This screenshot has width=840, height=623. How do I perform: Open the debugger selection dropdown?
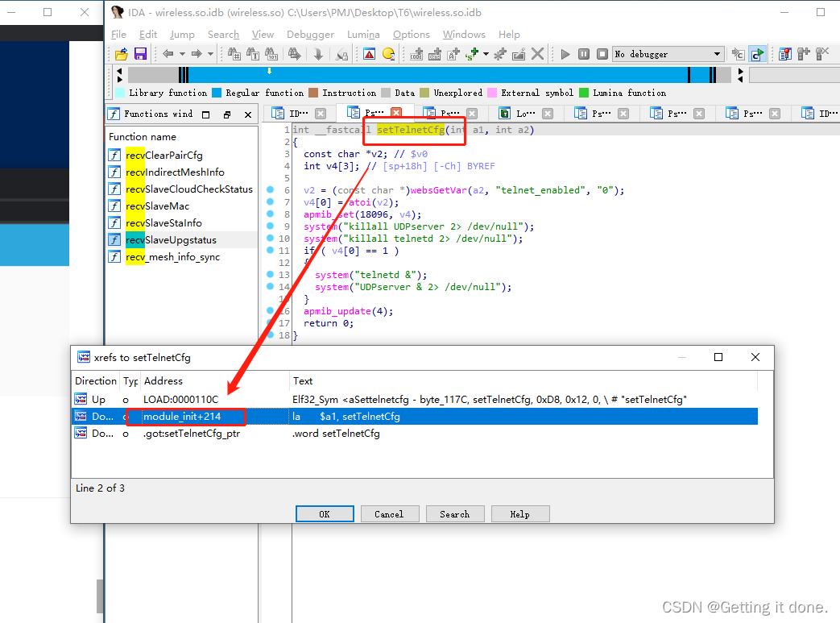click(717, 54)
